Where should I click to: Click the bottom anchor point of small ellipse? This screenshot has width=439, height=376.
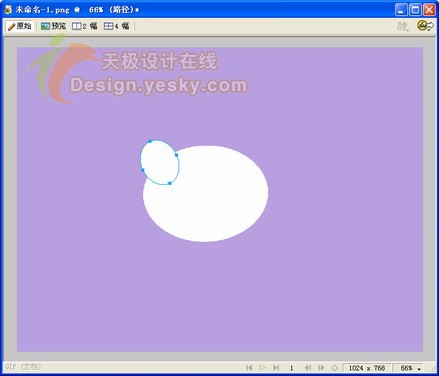[170, 183]
